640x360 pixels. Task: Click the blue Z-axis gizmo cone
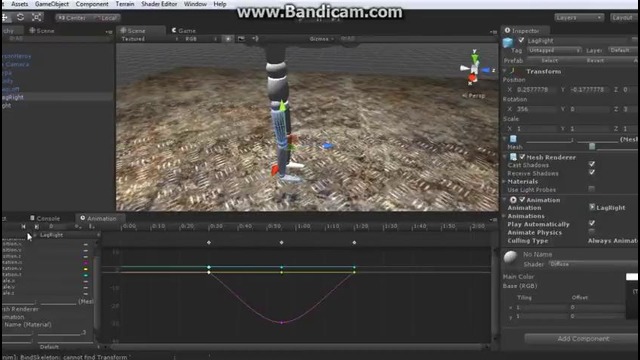point(485,70)
